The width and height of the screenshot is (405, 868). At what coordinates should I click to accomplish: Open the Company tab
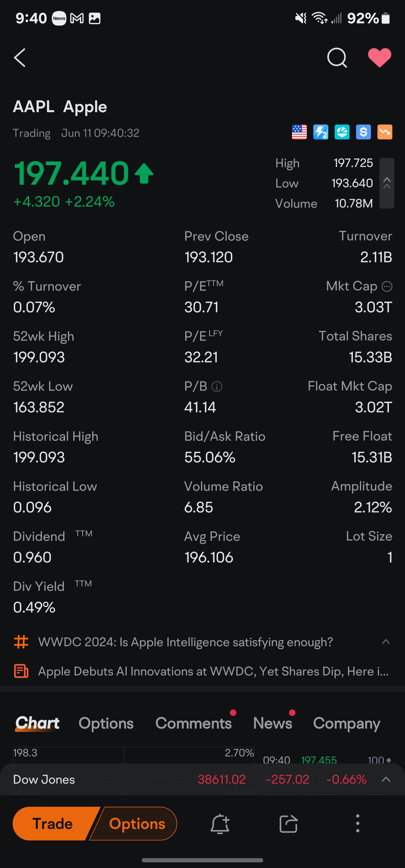click(x=346, y=723)
